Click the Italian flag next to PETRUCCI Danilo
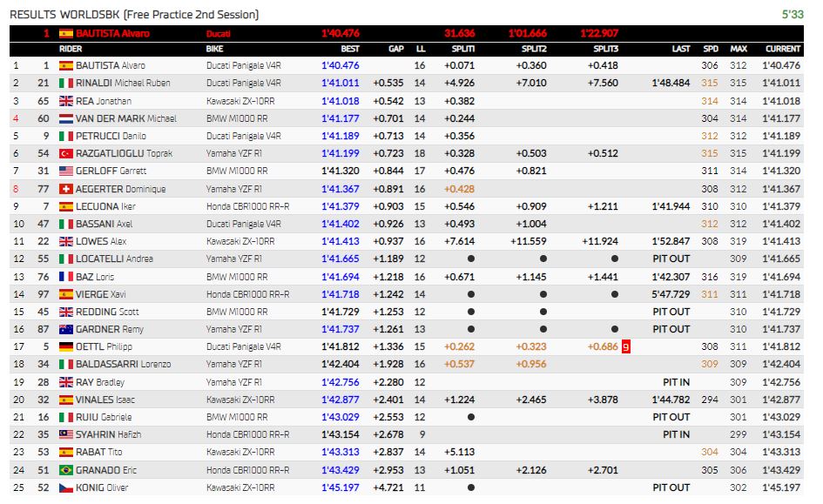The height and width of the screenshot is (504, 823). (x=66, y=136)
